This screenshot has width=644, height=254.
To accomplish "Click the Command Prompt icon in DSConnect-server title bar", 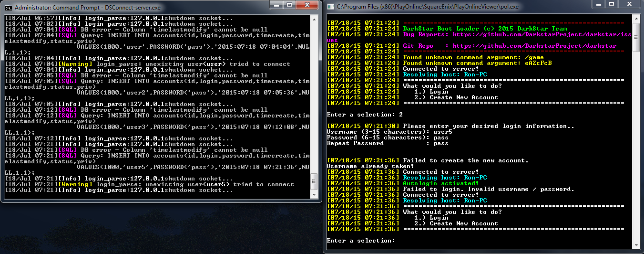I will point(8,8).
